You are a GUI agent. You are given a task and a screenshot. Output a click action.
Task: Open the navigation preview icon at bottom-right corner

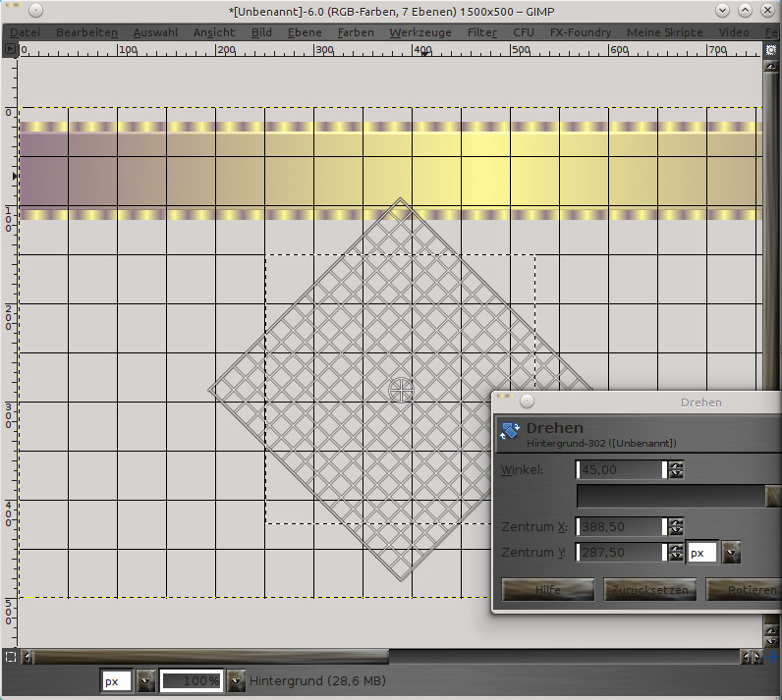tap(771, 657)
